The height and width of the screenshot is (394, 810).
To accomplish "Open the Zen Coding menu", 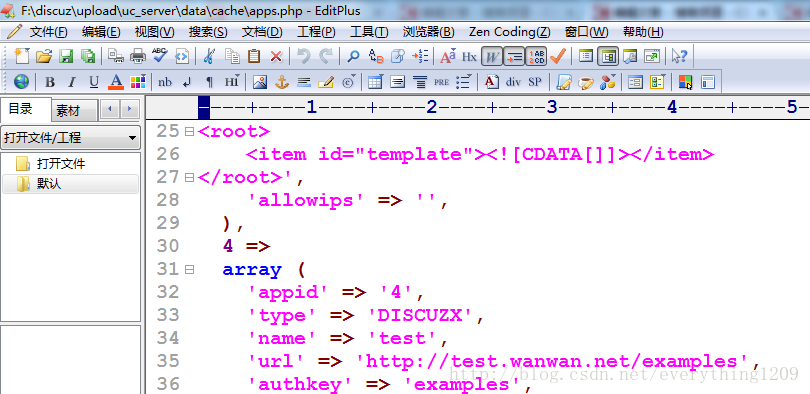I will [x=509, y=32].
